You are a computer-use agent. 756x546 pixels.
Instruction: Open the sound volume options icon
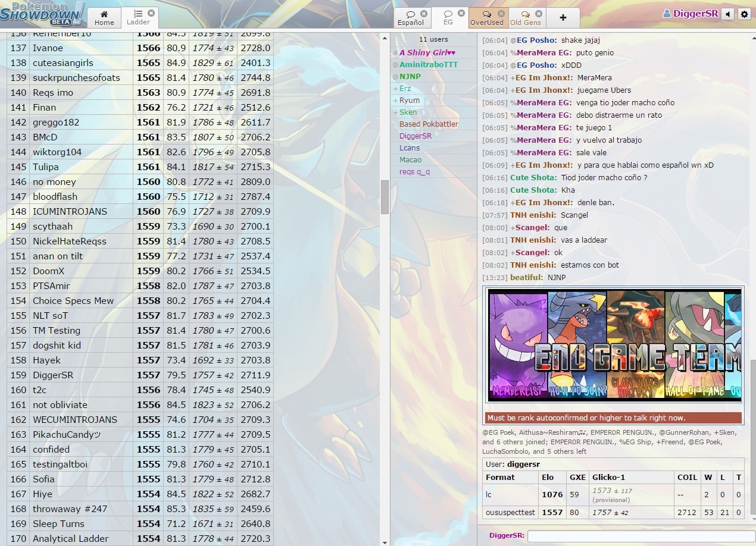point(727,14)
